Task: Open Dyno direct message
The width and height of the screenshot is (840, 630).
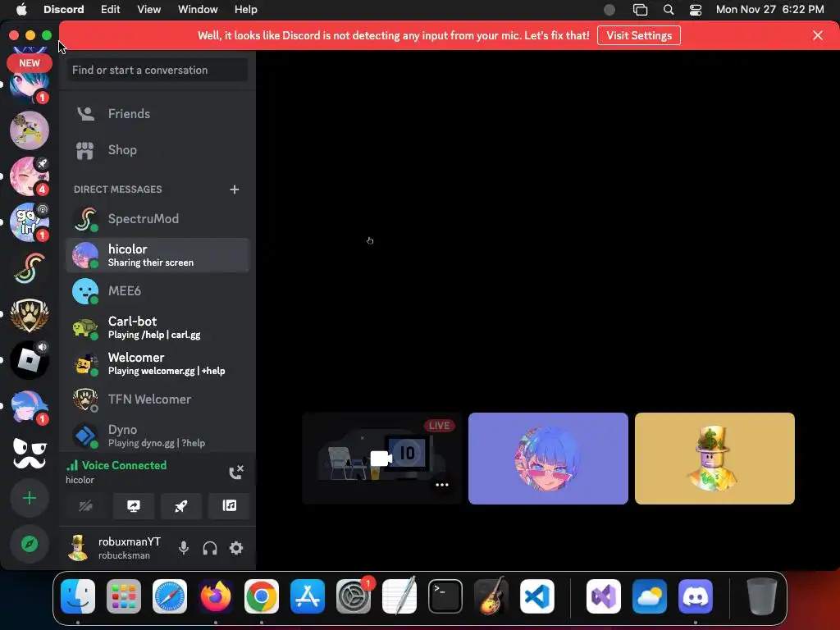Action: coord(157,436)
